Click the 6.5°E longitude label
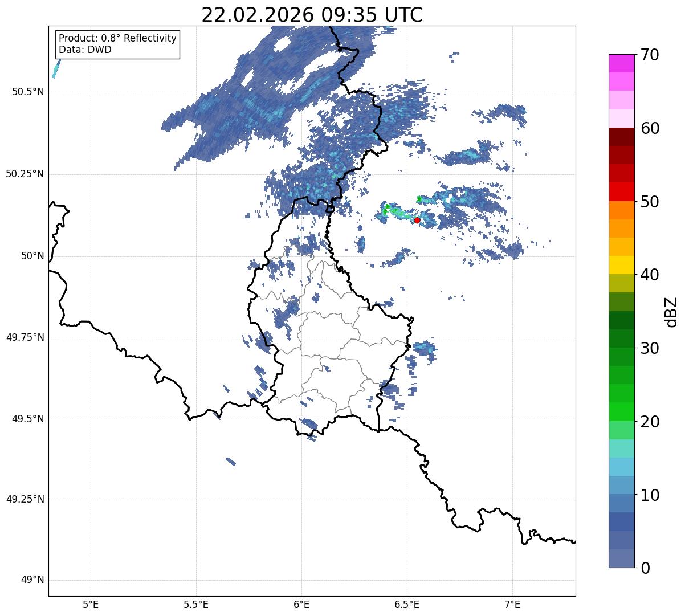685x616 pixels. point(407,604)
